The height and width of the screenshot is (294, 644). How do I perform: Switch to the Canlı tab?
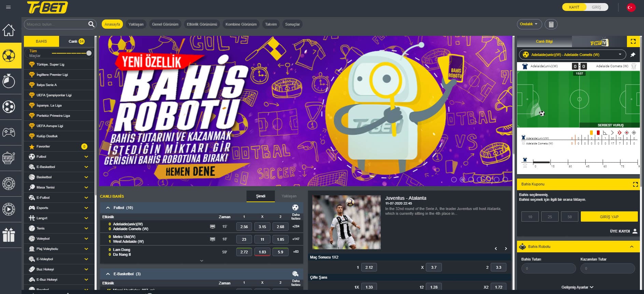click(x=76, y=41)
